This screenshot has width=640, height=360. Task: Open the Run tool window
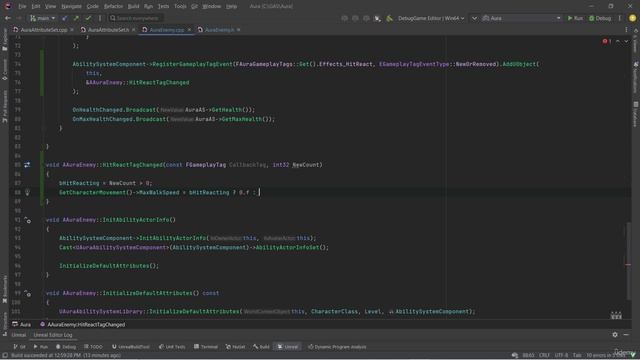click(40, 347)
